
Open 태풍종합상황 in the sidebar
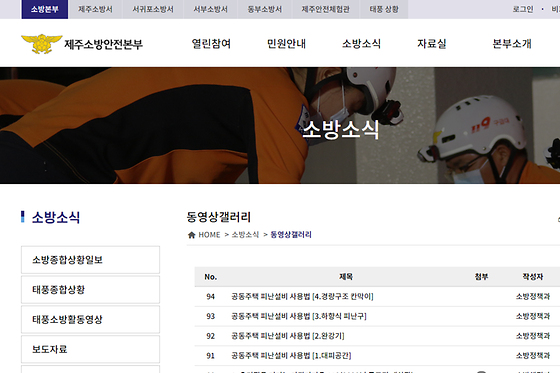90,289
